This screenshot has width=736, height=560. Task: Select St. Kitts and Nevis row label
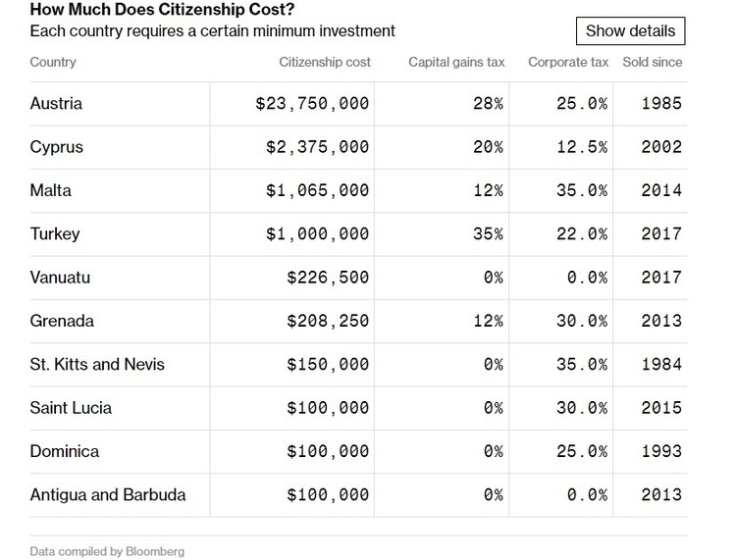(x=97, y=365)
